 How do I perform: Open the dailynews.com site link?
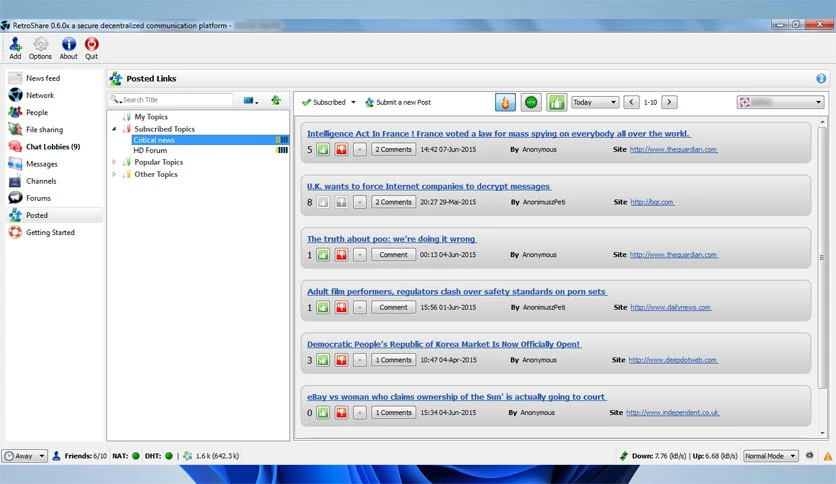[670, 307]
